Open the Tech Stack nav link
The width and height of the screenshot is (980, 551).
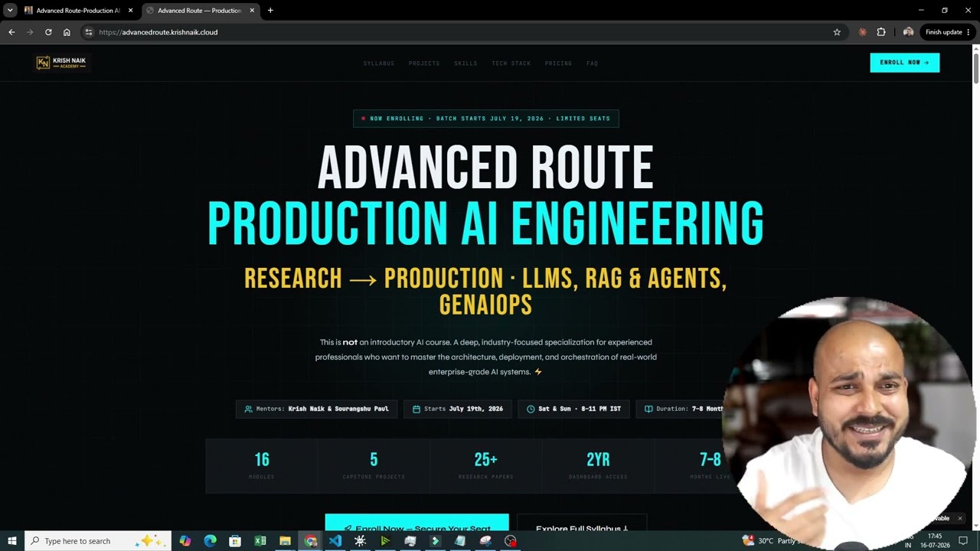[511, 64]
